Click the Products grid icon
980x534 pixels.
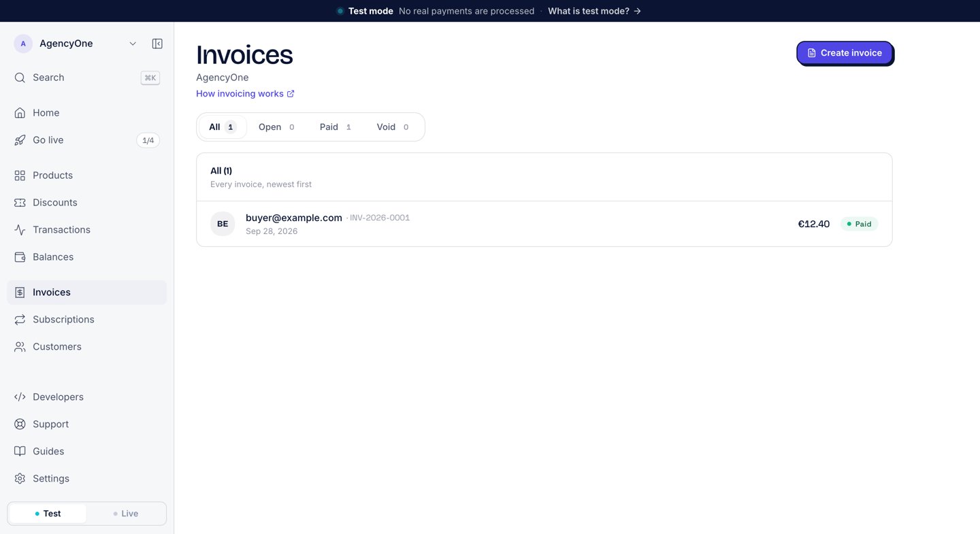(x=20, y=176)
